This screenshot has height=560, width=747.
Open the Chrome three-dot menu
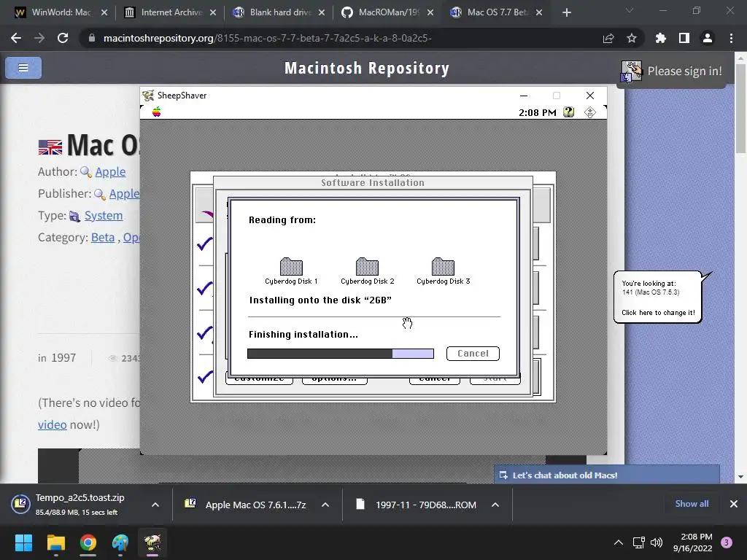(x=731, y=38)
